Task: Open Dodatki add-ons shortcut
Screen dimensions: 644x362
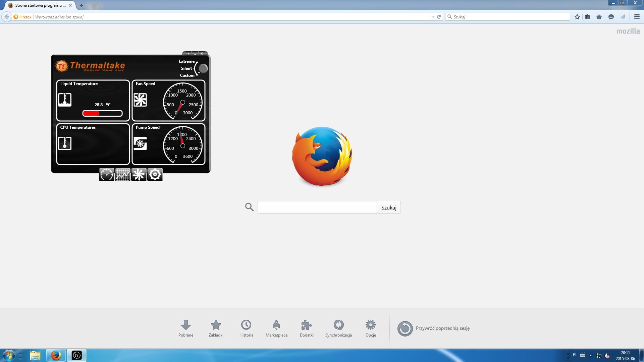Action: pyautogui.click(x=307, y=328)
